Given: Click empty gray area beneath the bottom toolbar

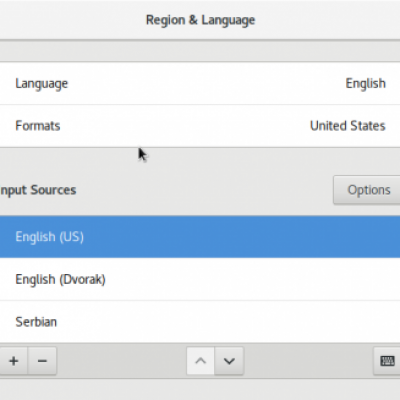Looking at the screenshot, I should (x=200, y=389).
